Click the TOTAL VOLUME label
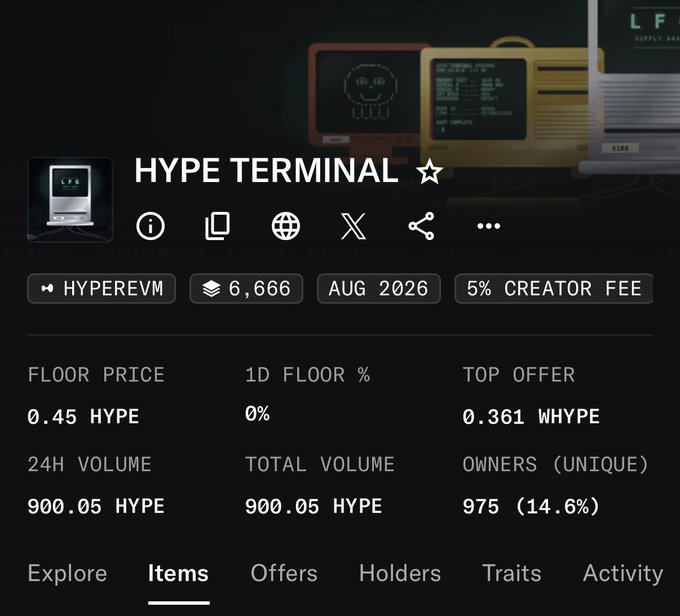Image resolution: width=680 pixels, height=616 pixels. point(320,465)
